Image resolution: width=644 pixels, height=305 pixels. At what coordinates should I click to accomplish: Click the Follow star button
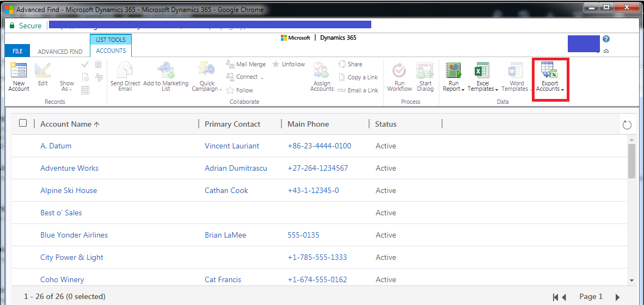click(x=240, y=90)
